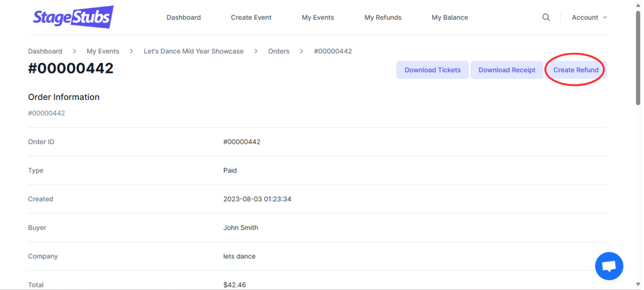Select My Events in top navigation

pos(318,17)
